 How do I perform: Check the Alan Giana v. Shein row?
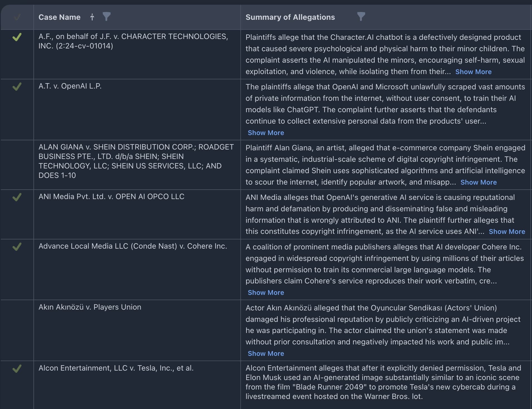[x=17, y=148]
